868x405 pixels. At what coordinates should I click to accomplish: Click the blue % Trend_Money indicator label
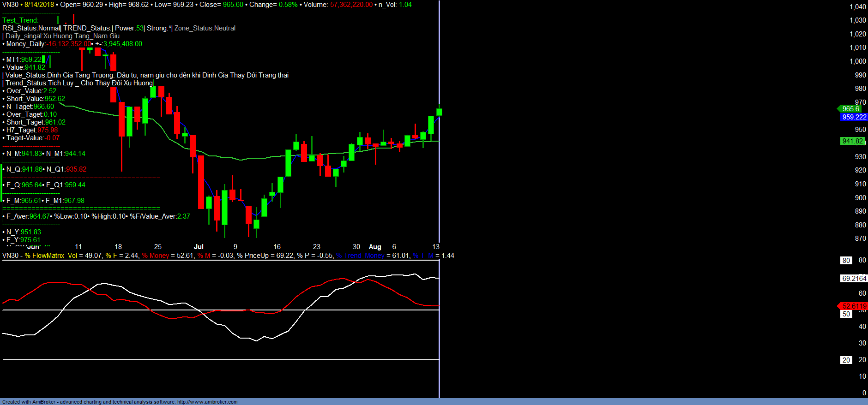[x=360, y=256]
